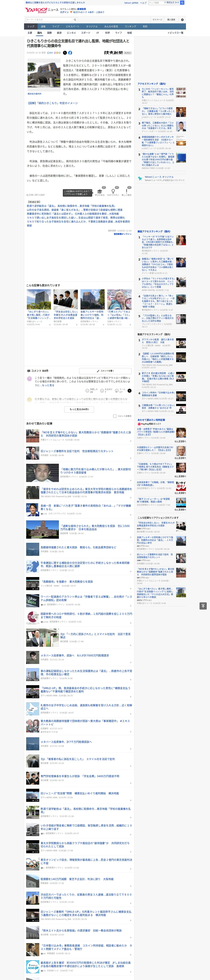
Task: Click the マイページ link
Action: pyautogui.click(x=157, y=20)
